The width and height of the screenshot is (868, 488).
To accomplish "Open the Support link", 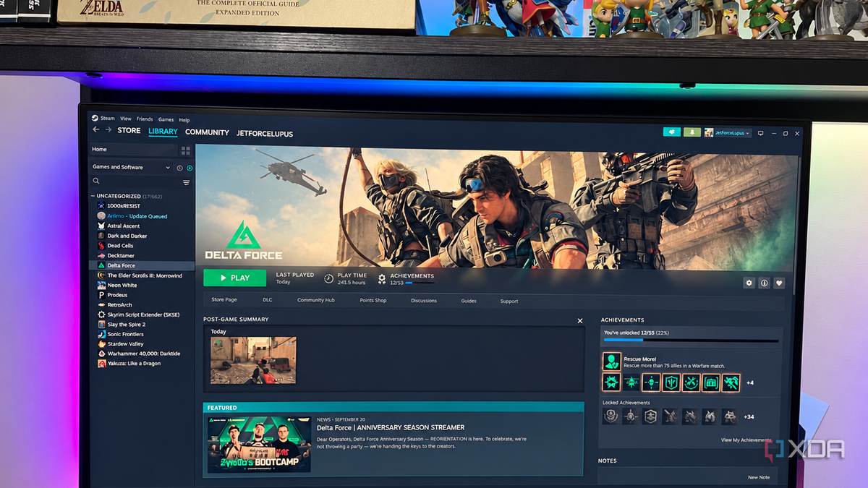I will tap(509, 301).
